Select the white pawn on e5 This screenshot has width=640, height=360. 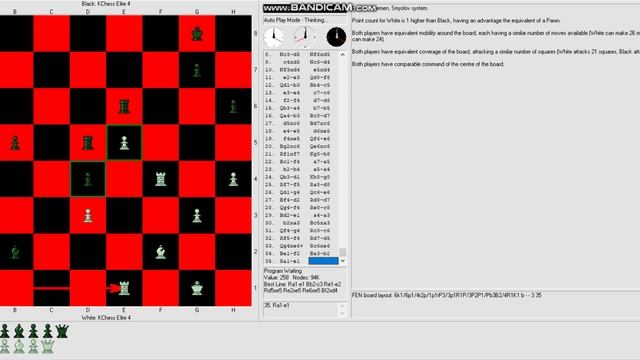click(124, 143)
